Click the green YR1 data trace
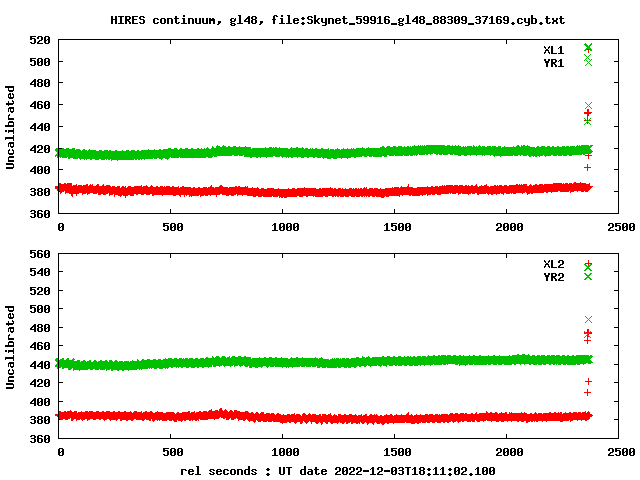 (x=324, y=153)
